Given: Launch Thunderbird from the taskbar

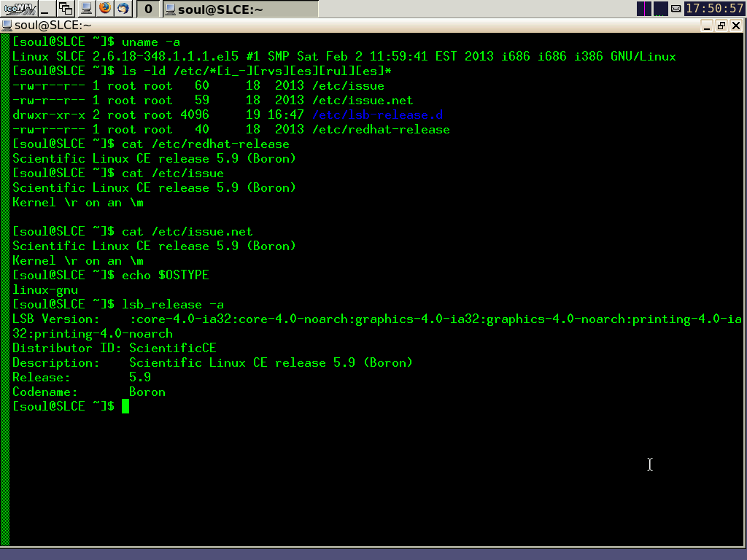Looking at the screenshot, I should tap(123, 8).
